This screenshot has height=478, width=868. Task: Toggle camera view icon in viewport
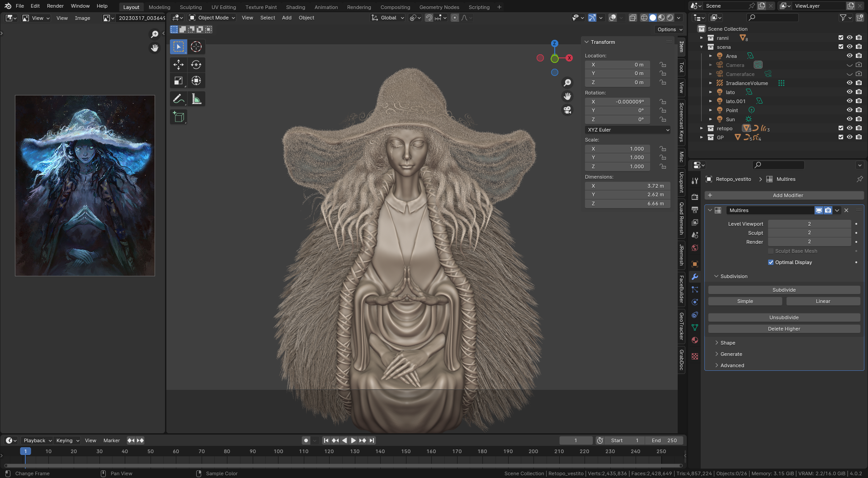567,110
